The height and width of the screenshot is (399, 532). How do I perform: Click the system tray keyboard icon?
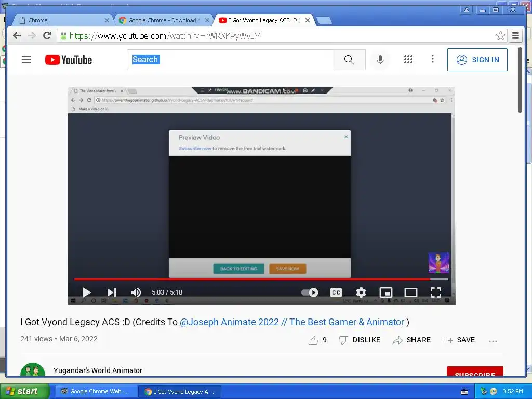[464, 392]
